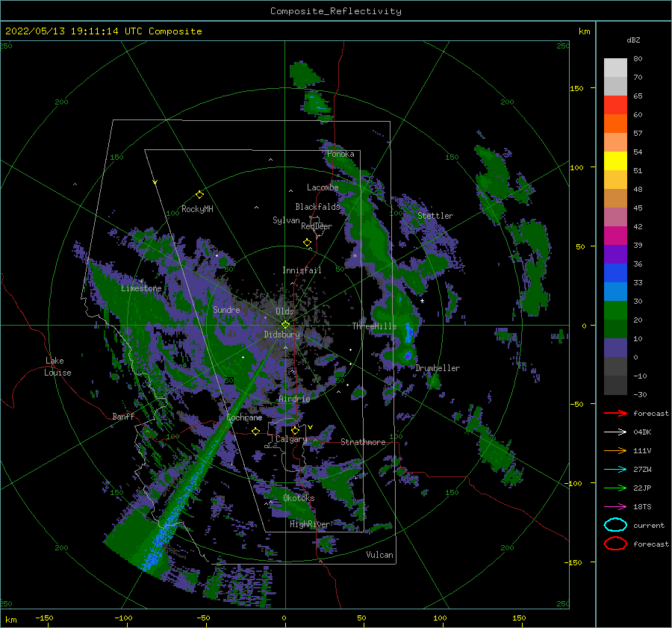
Task: Click the RockyMH label
Action: pyautogui.click(x=197, y=209)
